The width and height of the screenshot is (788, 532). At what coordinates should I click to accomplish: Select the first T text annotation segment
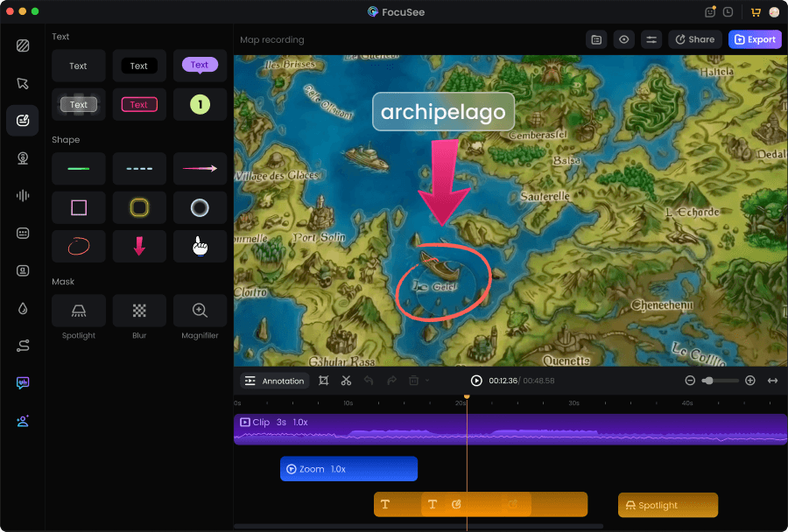(385, 504)
